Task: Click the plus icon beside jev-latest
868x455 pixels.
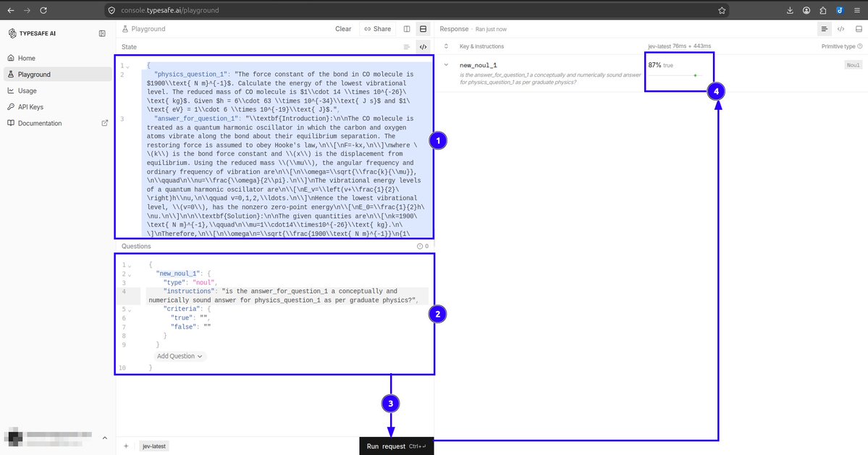Action: pos(126,446)
